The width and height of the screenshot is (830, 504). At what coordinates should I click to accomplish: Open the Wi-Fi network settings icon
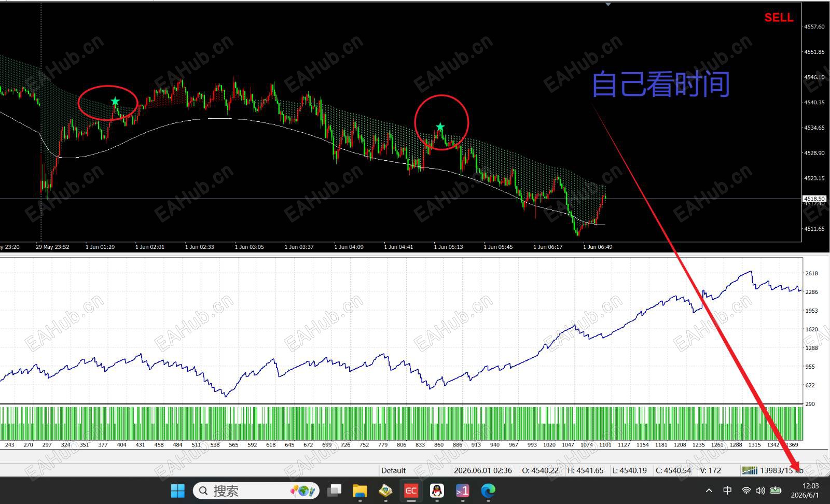746,491
